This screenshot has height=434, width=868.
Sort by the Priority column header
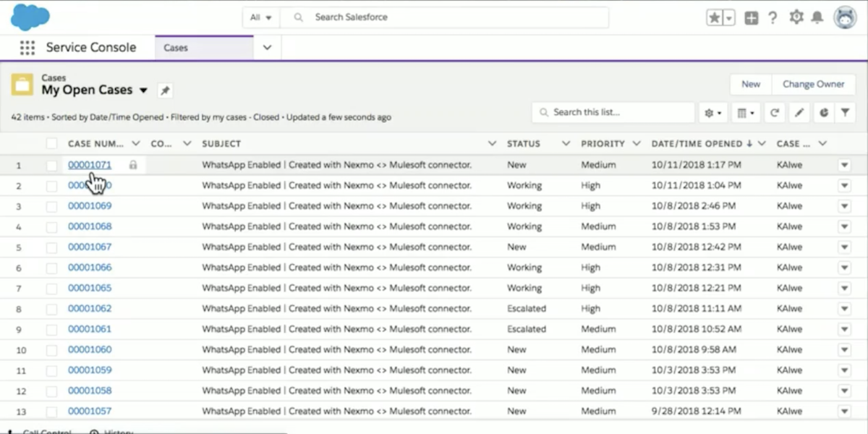pos(603,144)
